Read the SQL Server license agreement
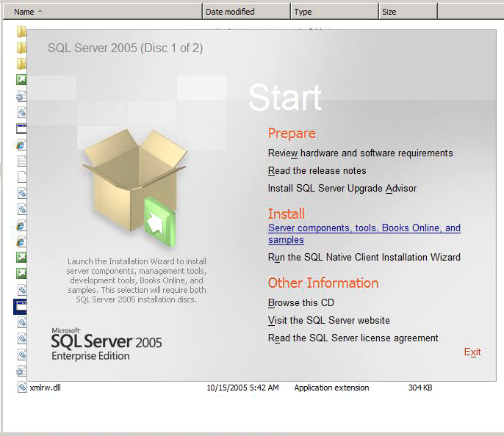Screen dimensions: 504x436 353,338
